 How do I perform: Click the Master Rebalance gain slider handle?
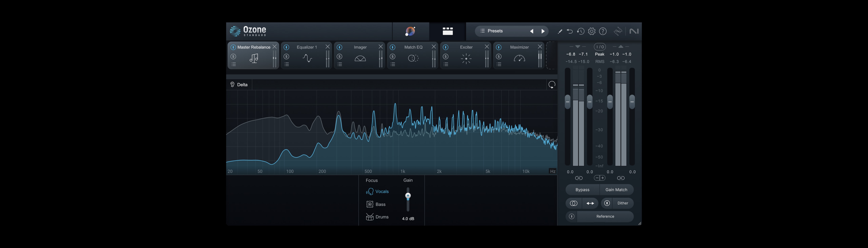click(408, 196)
